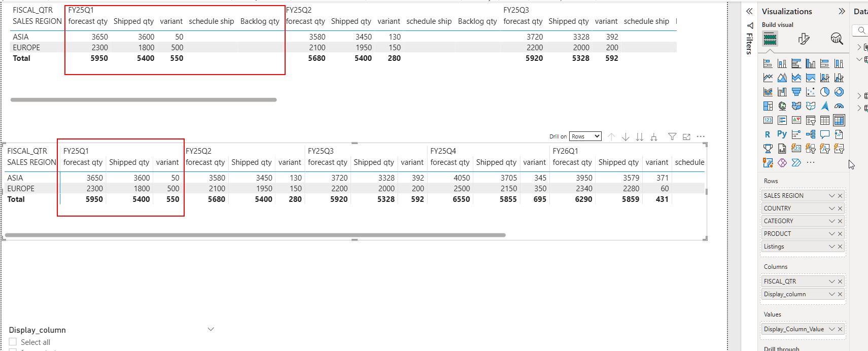This screenshot has width=868, height=351.
Task: Click the EUROPE row in lower matrix
Action: coord(355,189)
